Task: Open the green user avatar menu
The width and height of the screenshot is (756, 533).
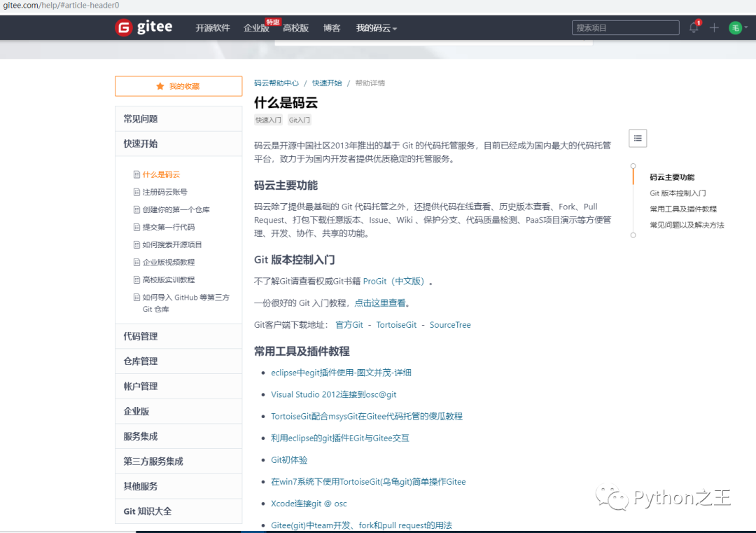Action: 735,28
